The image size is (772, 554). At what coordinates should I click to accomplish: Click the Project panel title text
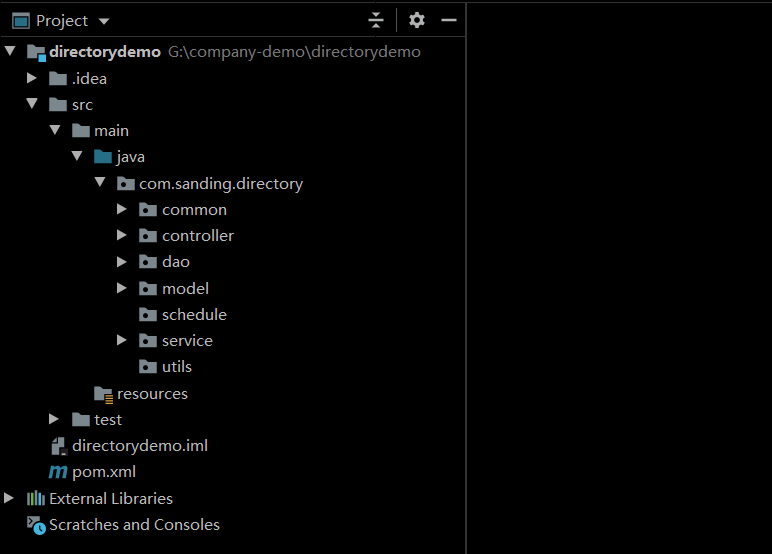(62, 21)
